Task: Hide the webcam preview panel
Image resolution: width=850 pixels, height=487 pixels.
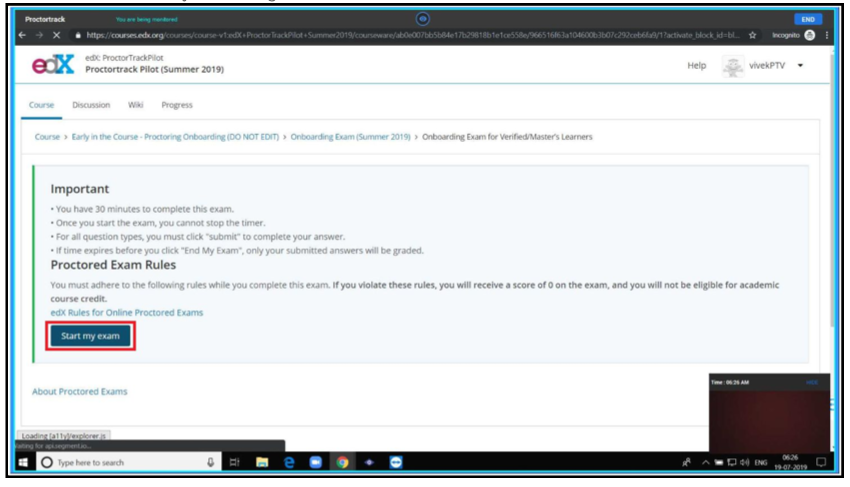Action: click(x=812, y=382)
